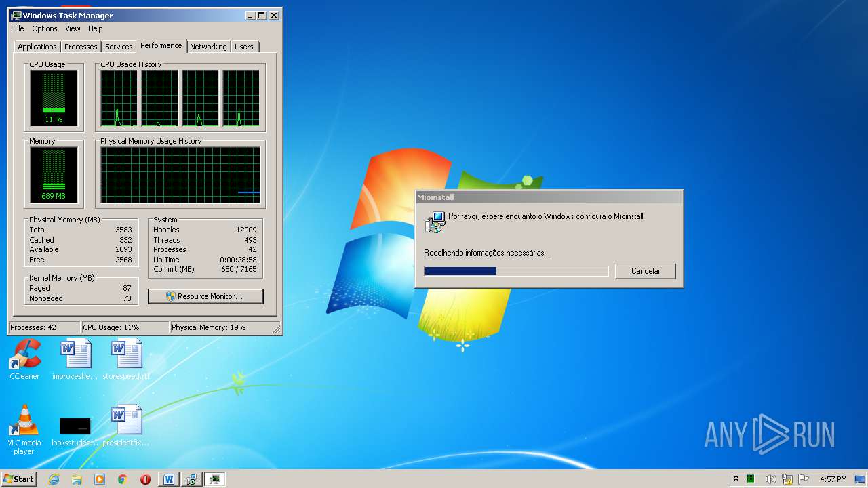Image resolution: width=868 pixels, height=488 pixels.
Task: Open the Start menu
Action: tap(18, 479)
